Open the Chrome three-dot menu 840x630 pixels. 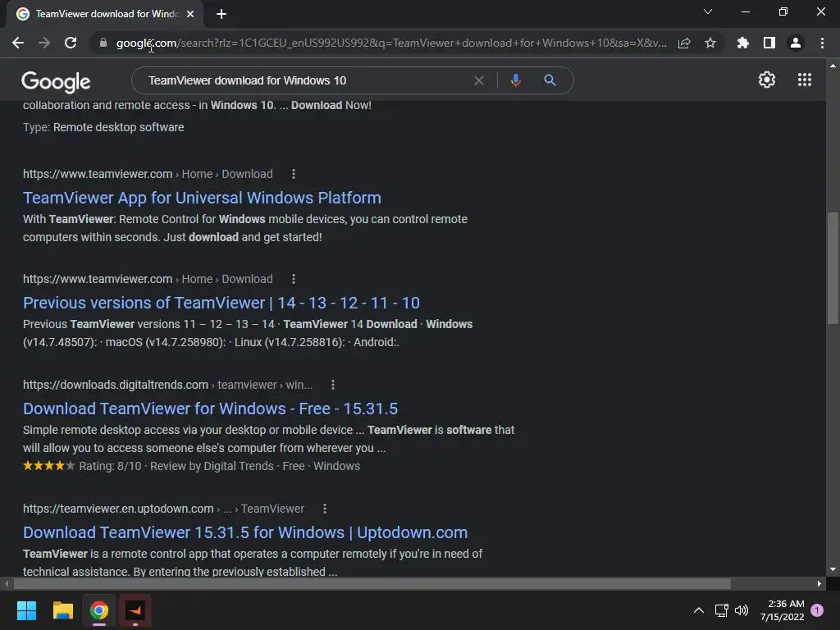pos(822,43)
